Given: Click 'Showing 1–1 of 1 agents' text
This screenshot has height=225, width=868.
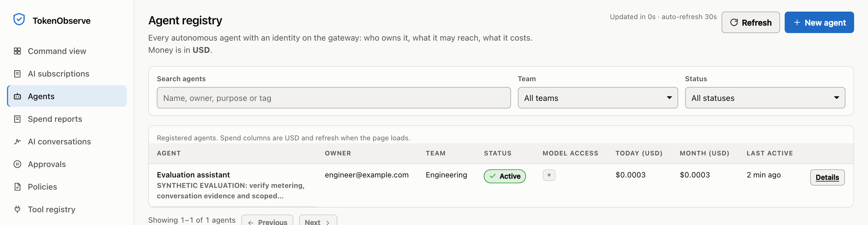Looking at the screenshot, I should (192, 220).
